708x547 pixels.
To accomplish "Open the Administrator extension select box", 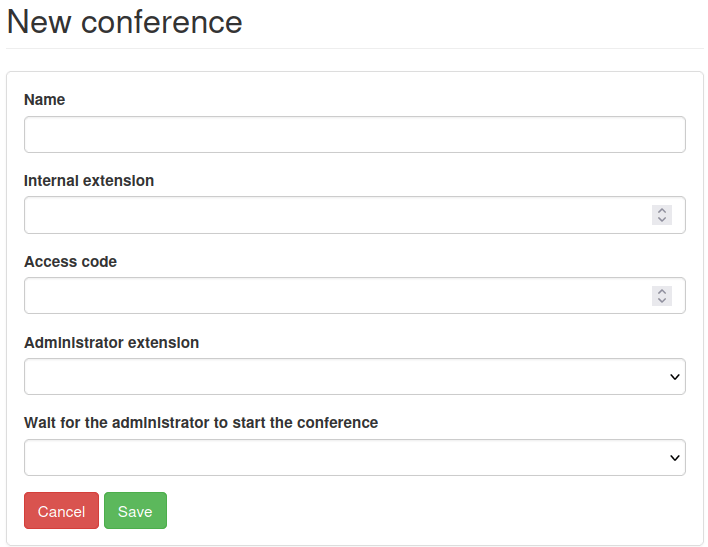I will point(340,377).
